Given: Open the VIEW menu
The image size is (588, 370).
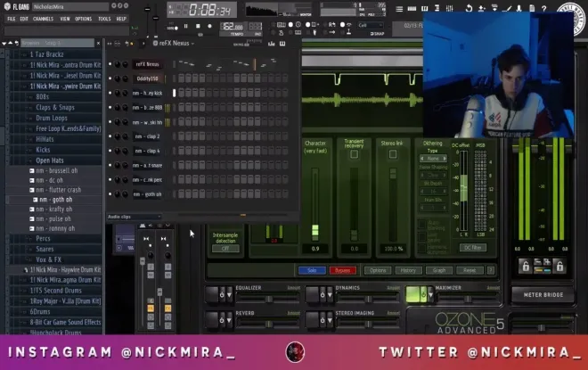Looking at the screenshot, I should click(65, 19).
